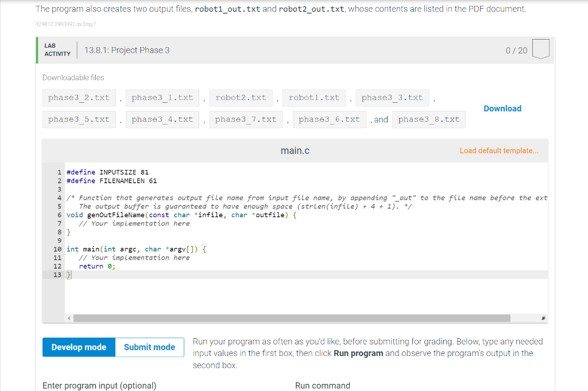Open the phase3_5.txt downloadable file
This screenshot has width=588, height=391.
point(79,119)
